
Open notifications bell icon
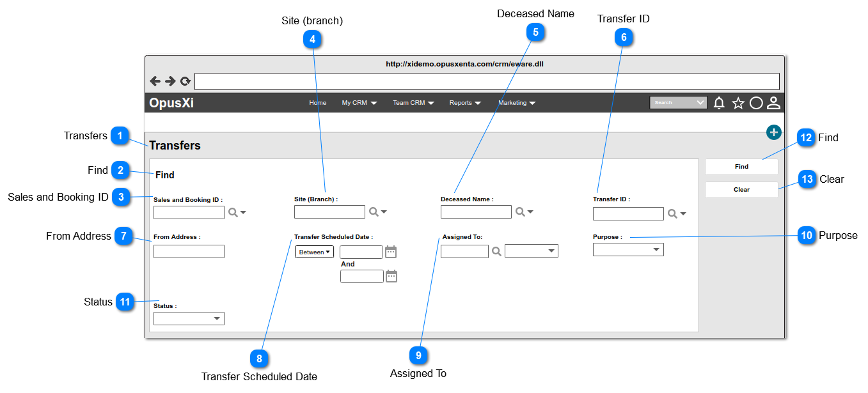pos(719,103)
